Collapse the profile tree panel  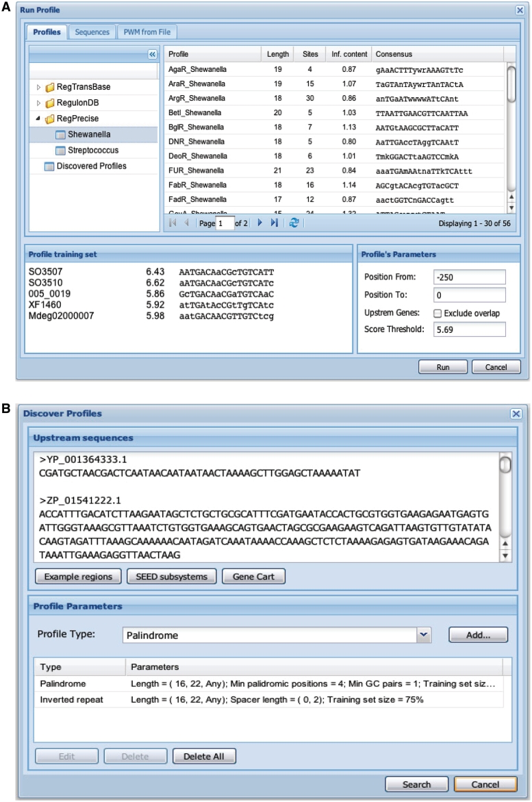(x=152, y=54)
